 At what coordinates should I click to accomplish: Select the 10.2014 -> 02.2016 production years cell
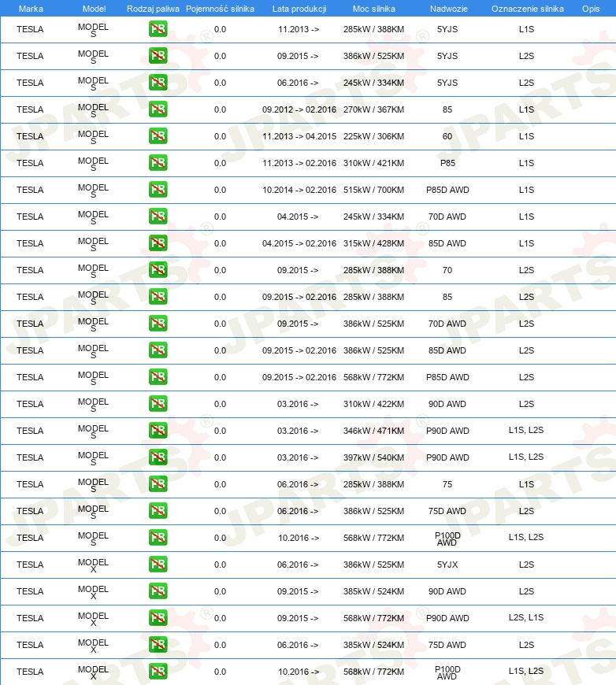pos(299,190)
